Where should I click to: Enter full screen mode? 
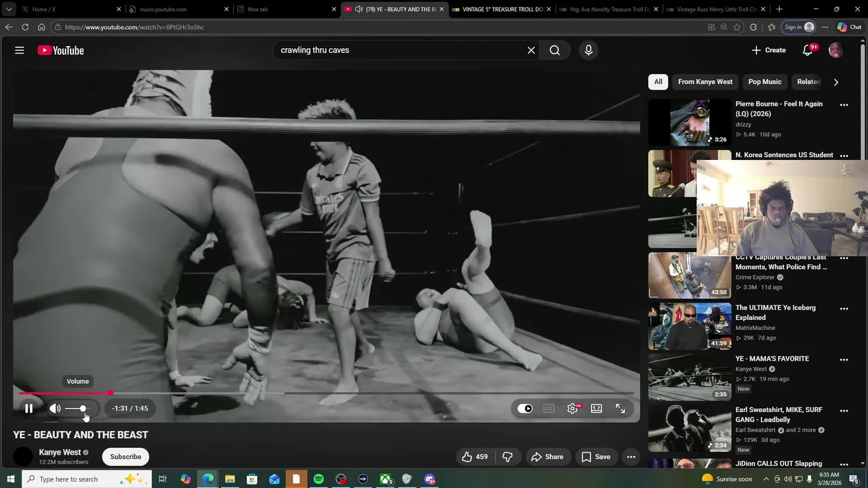click(x=620, y=409)
